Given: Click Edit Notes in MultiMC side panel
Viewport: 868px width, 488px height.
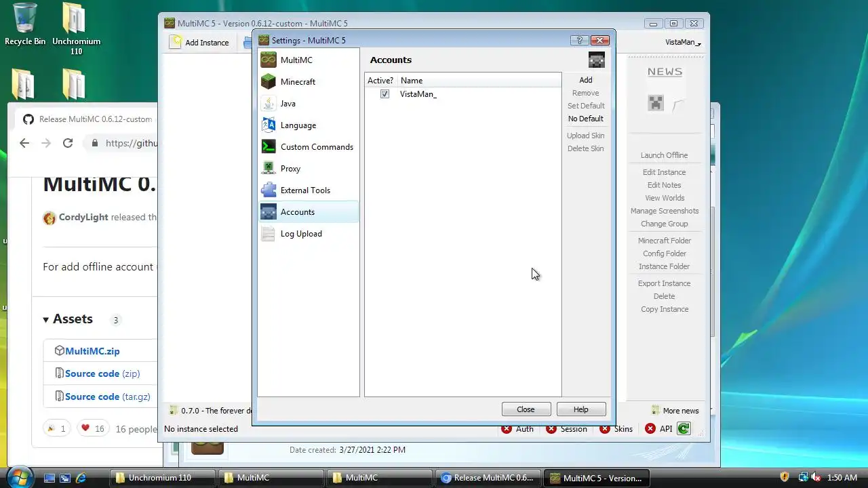Looking at the screenshot, I should [665, 185].
